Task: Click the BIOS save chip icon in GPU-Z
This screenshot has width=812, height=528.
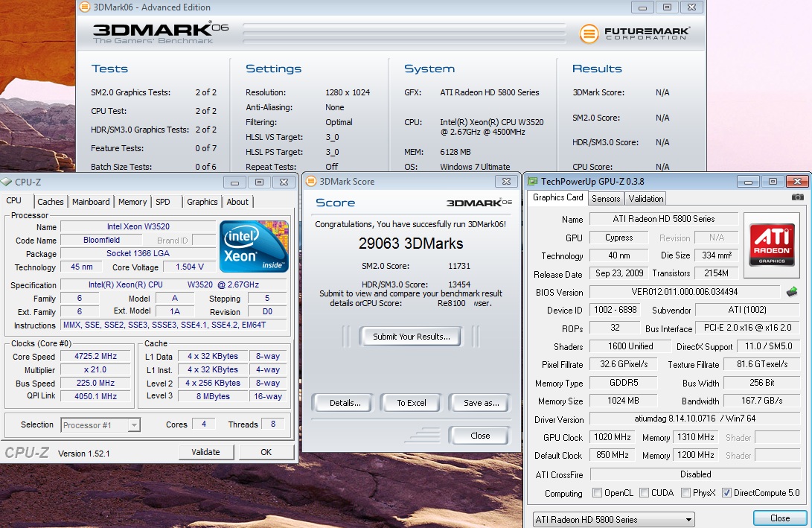Action: tap(792, 292)
